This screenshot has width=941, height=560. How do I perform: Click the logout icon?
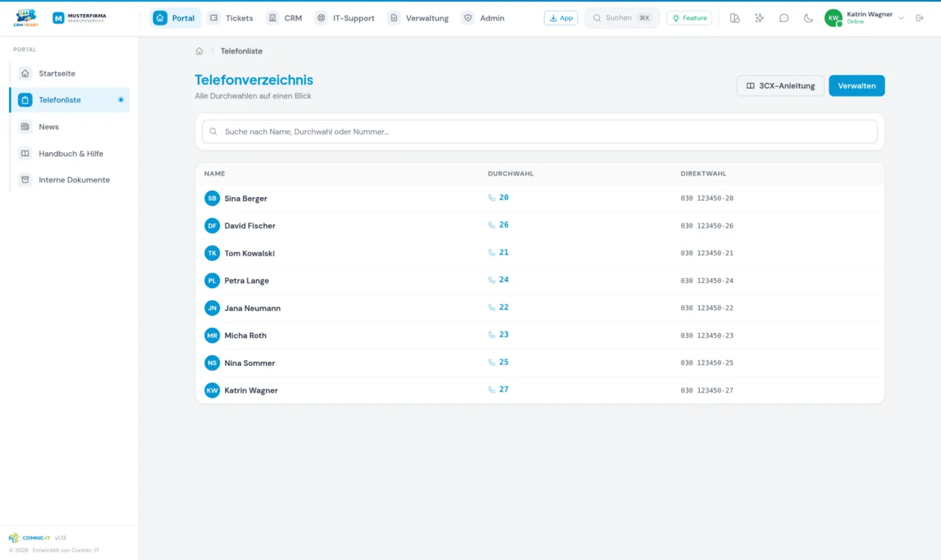[x=920, y=18]
